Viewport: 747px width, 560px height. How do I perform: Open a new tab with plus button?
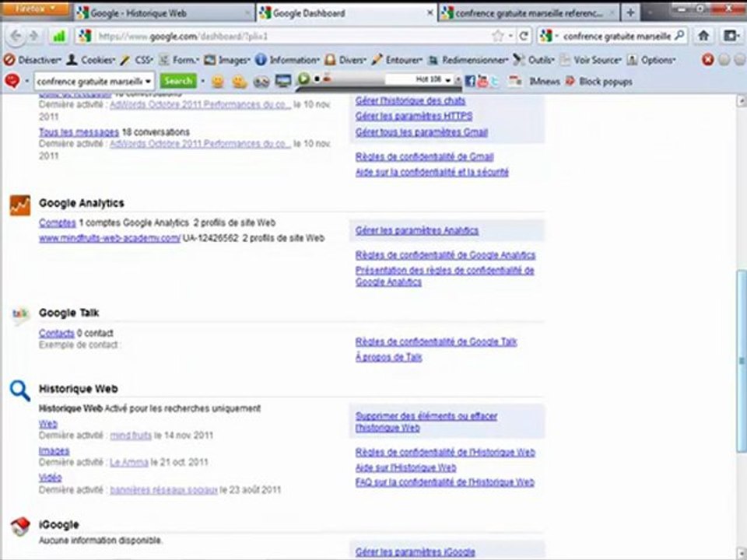tap(630, 13)
